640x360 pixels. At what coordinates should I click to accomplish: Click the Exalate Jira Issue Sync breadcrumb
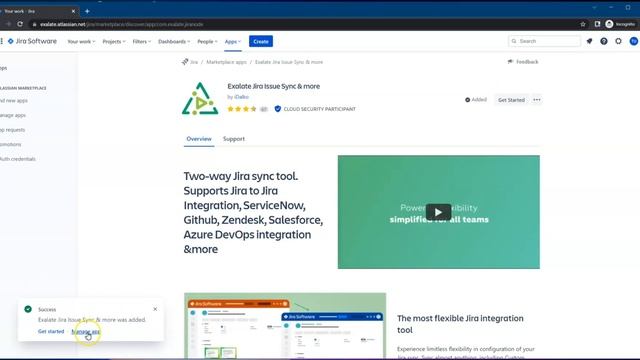tap(289, 62)
